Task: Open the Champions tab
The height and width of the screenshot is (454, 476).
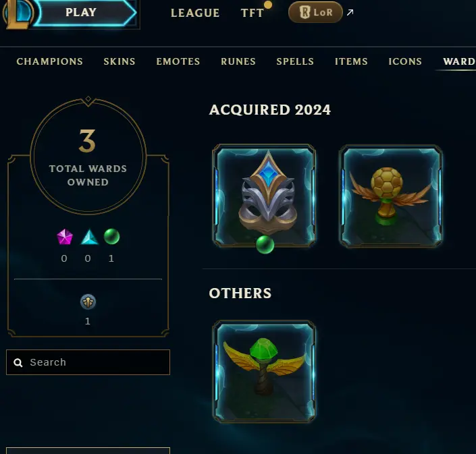Action: 49,61
